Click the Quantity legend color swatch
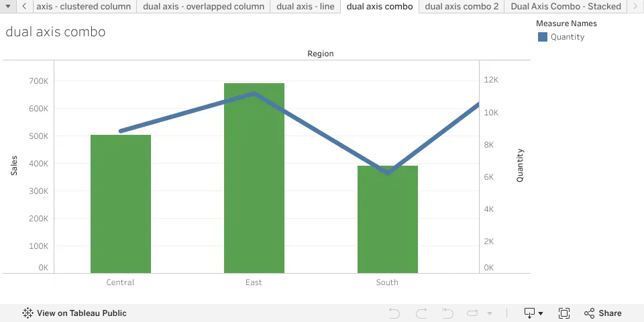The width and height of the screenshot is (644, 322). 543,37
